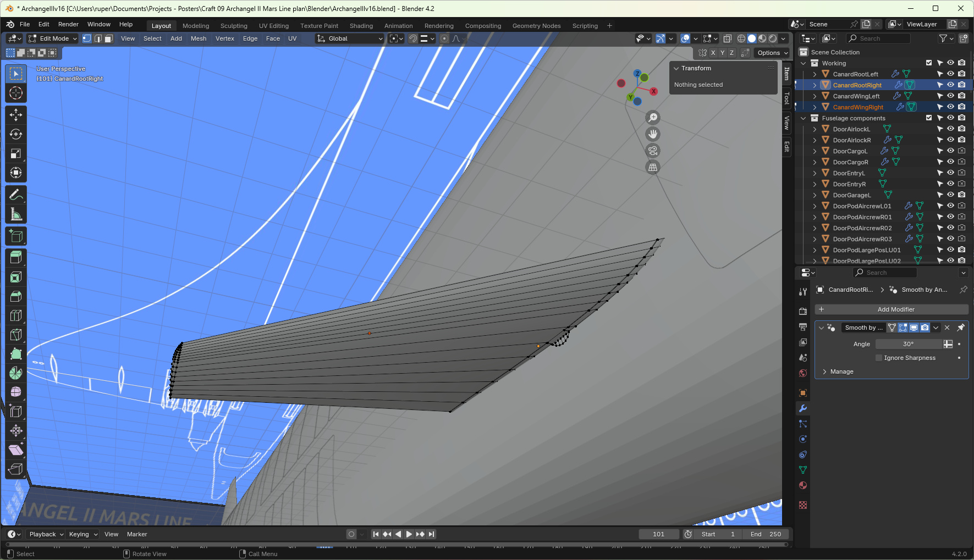Image resolution: width=974 pixels, height=560 pixels.
Task: Collapse the Working collection
Action: point(804,63)
